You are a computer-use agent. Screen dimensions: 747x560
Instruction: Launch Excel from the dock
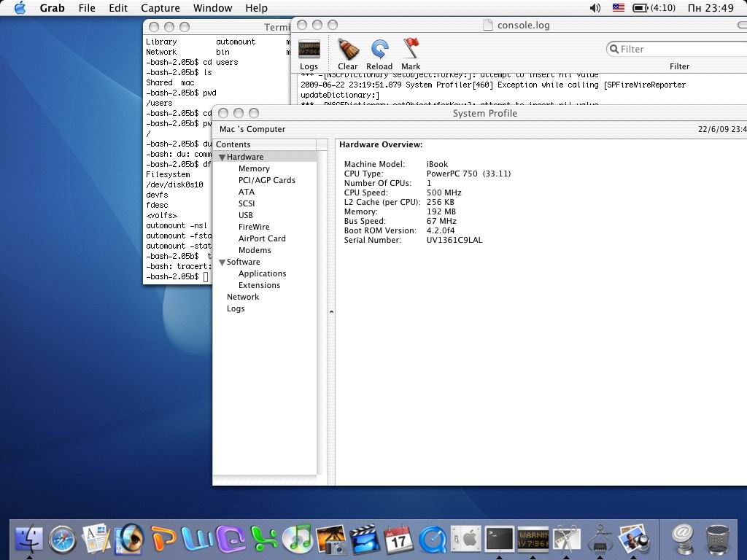pos(264,539)
